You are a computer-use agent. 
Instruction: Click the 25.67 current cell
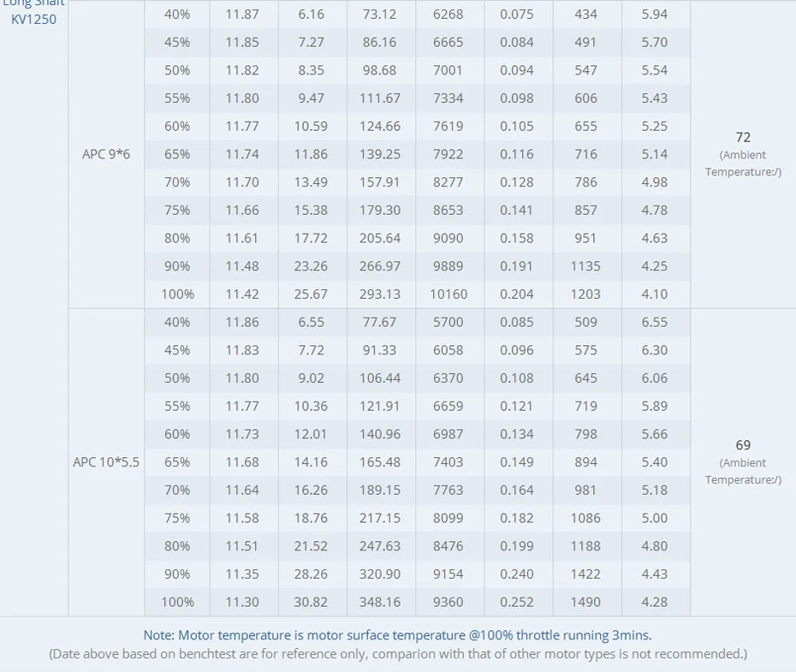tap(311, 294)
